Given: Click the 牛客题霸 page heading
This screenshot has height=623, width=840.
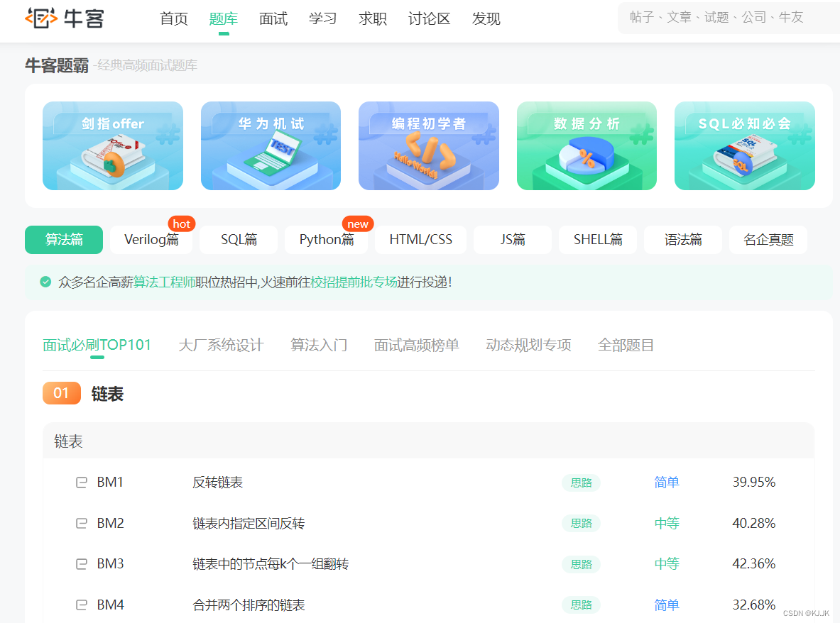Looking at the screenshot, I should click(57, 65).
